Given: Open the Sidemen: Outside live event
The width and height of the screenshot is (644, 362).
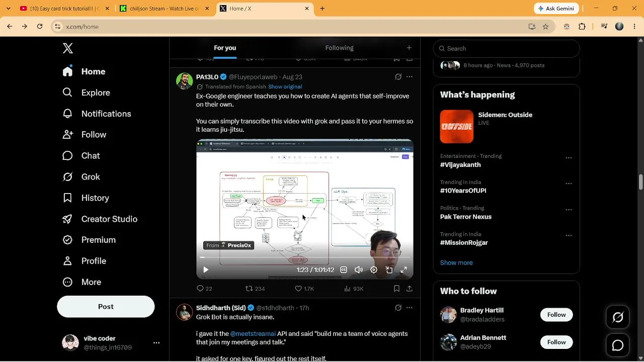Looking at the screenshot, I should 507,127.
